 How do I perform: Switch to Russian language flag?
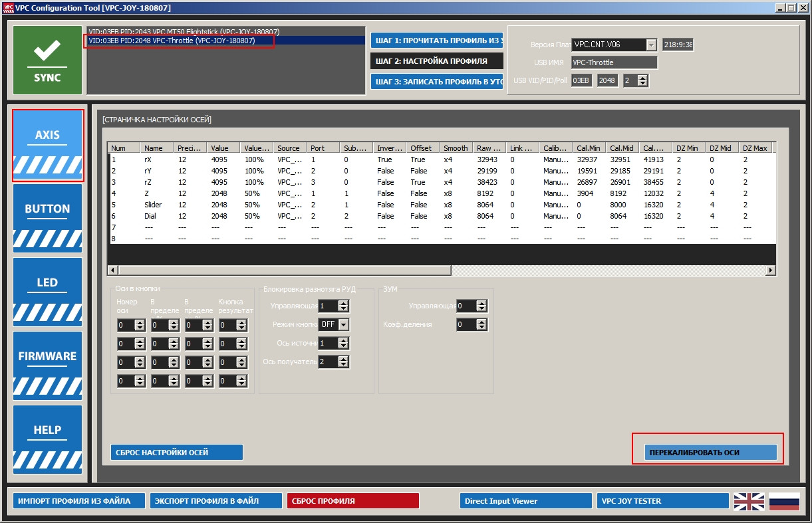coord(784,501)
